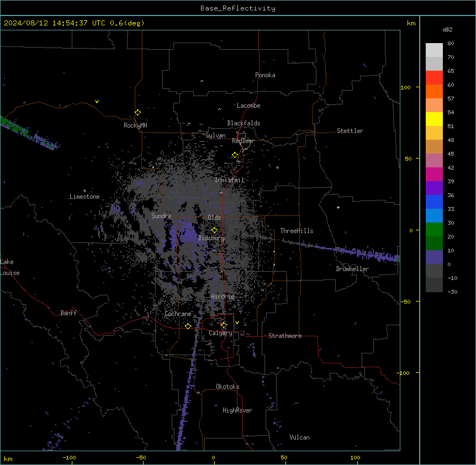Viewport: 476px width, 465px height.
Task: Click the Sylvan label
Action: point(215,135)
